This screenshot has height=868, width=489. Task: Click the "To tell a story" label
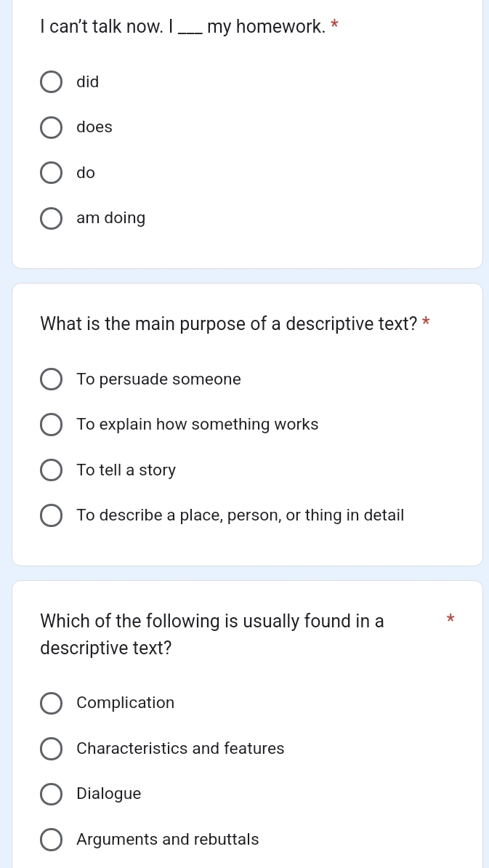[x=126, y=470]
